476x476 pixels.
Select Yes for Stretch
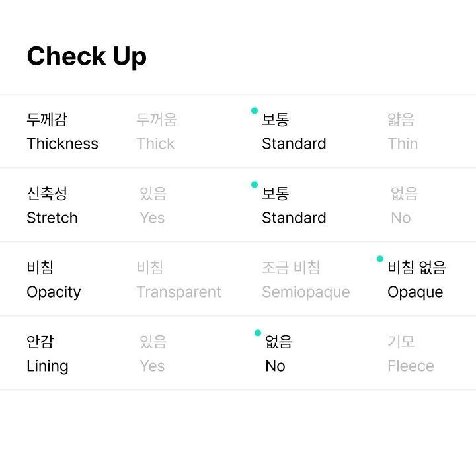153,206
